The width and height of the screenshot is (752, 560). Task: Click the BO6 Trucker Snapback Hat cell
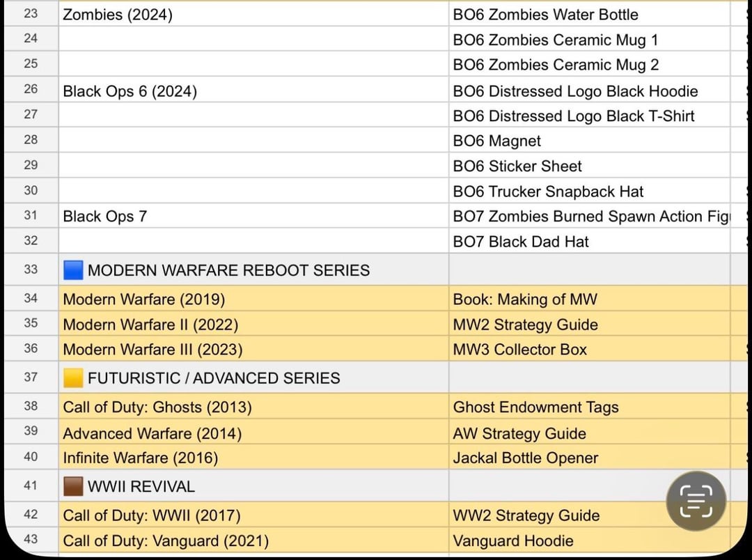pyautogui.click(x=590, y=191)
